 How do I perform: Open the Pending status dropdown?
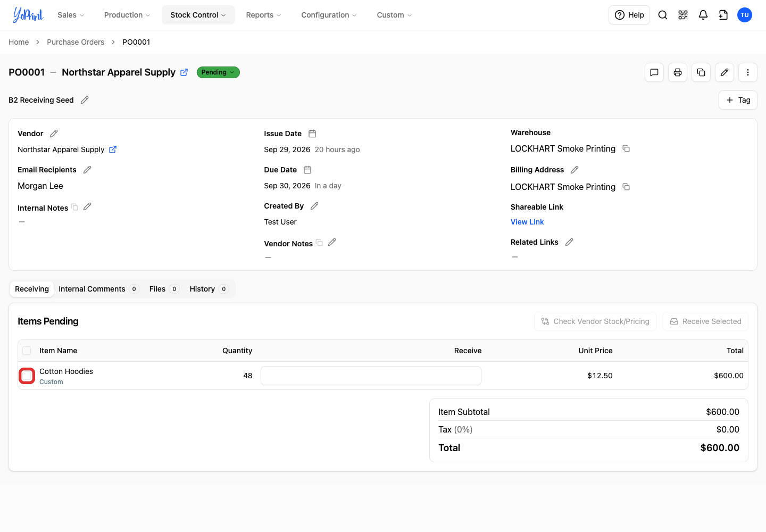(218, 72)
